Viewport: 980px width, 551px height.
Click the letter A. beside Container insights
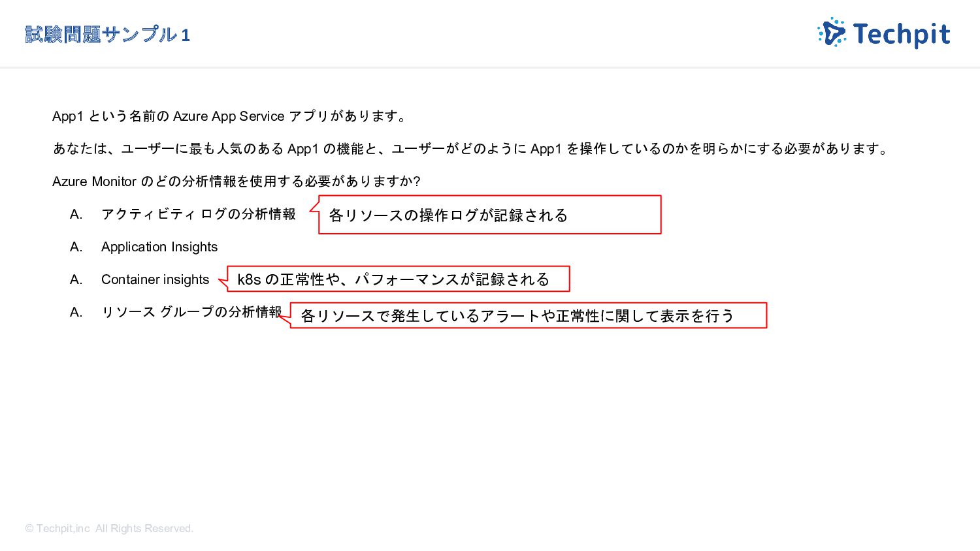tap(76, 279)
